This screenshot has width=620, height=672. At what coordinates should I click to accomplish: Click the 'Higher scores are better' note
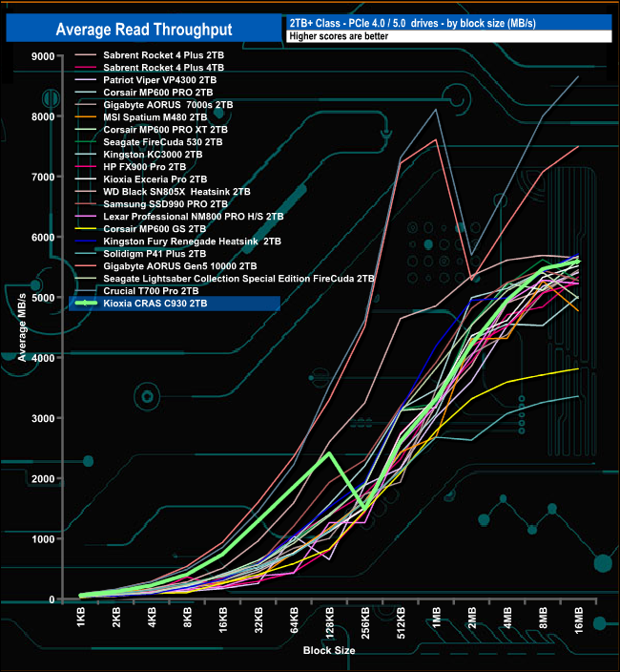click(x=339, y=36)
